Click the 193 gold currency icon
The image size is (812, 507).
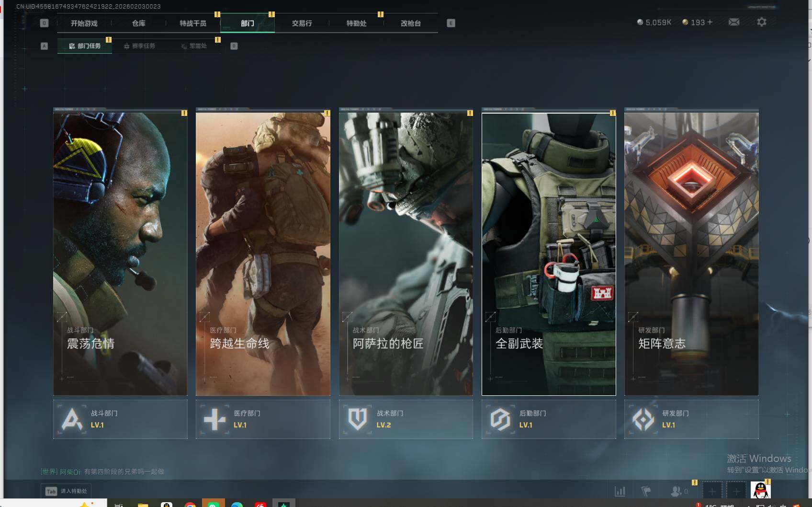[x=685, y=22]
